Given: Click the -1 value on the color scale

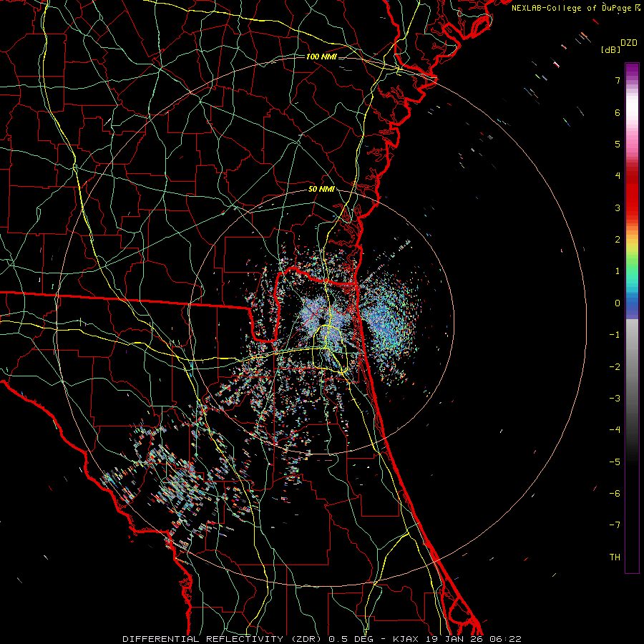Looking at the screenshot, I should (x=615, y=335).
